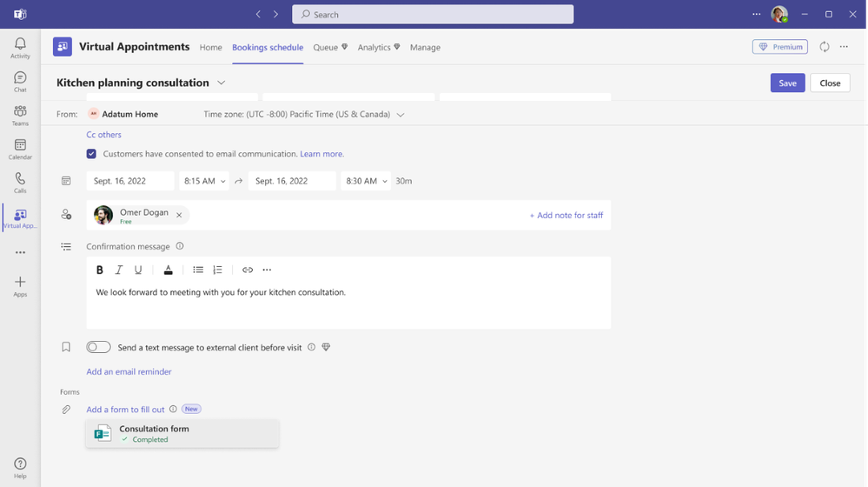
Task: Insert a bulleted list
Action: point(197,270)
